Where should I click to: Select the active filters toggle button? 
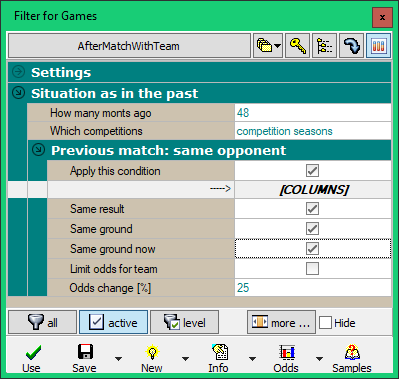coord(113,322)
